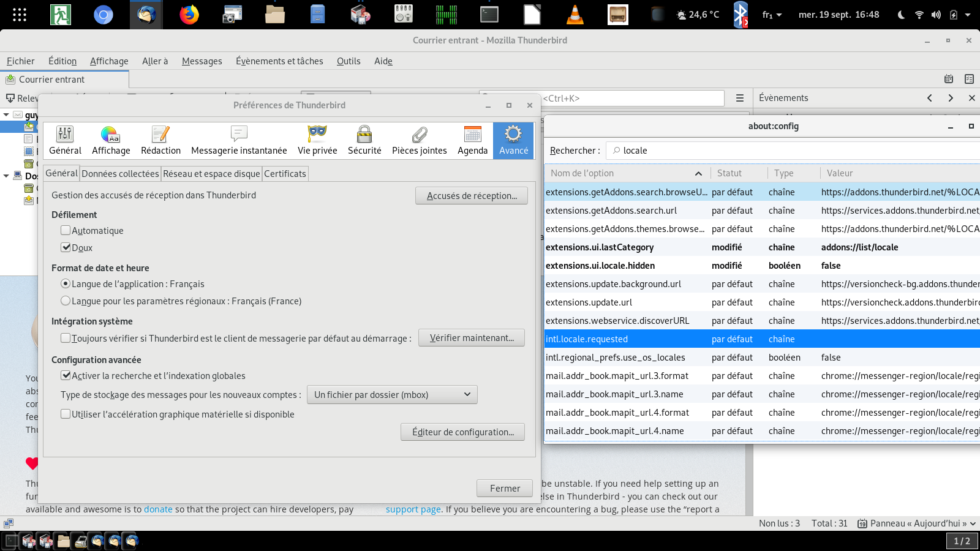Launch Firefox from the top bar
This screenshot has height=551, width=980.
(x=189, y=15)
